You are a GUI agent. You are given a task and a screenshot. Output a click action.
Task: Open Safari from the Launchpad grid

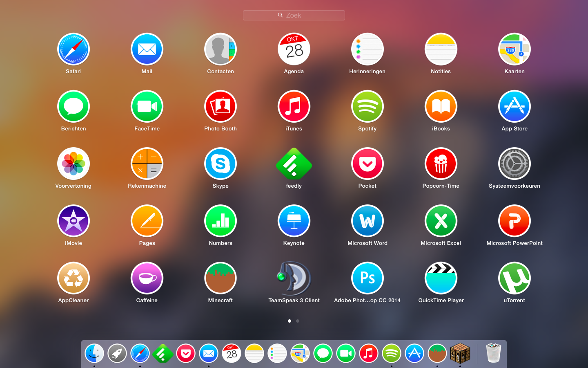pyautogui.click(x=73, y=49)
